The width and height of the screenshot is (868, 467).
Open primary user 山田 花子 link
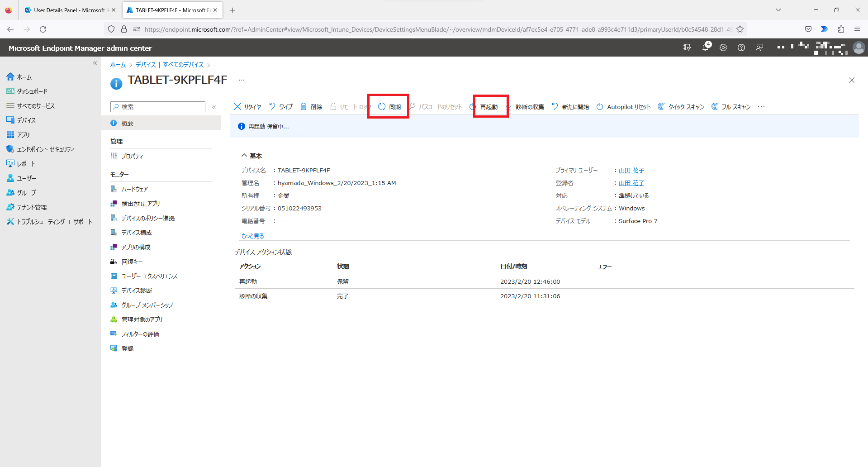(631, 171)
